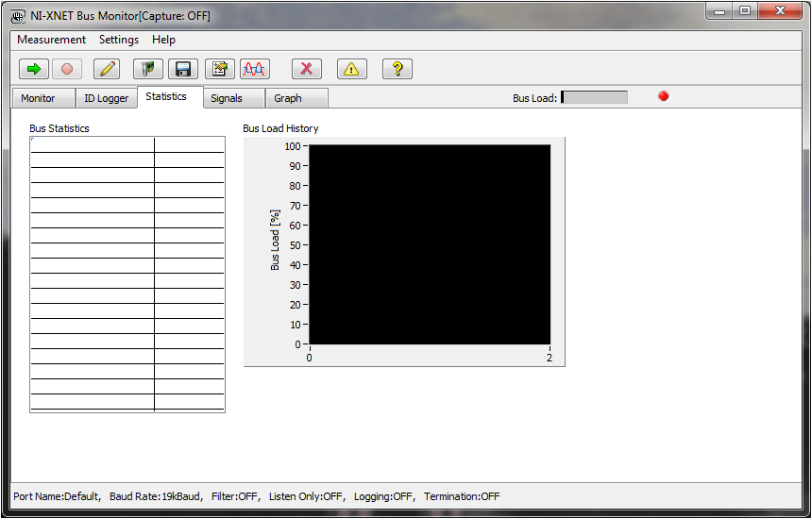The height and width of the screenshot is (519, 812).
Task: Switch to the Monitor tab
Action: click(43, 98)
